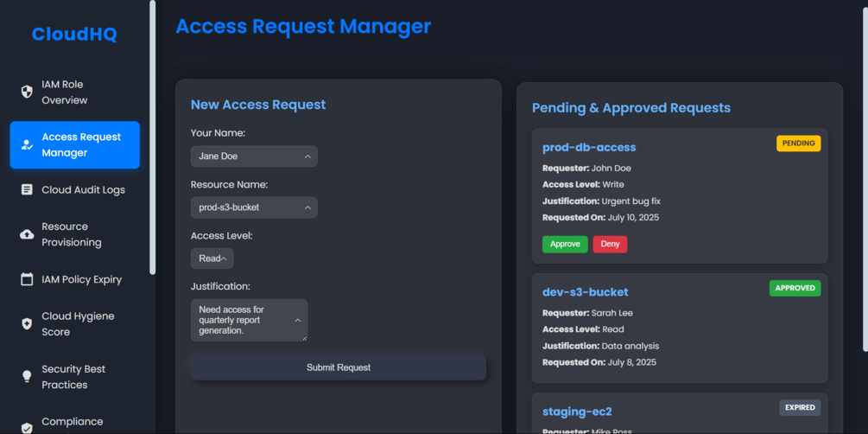Open the dev-s3-bucket request title
The height and width of the screenshot is (434, 868).
click(585, 292)
